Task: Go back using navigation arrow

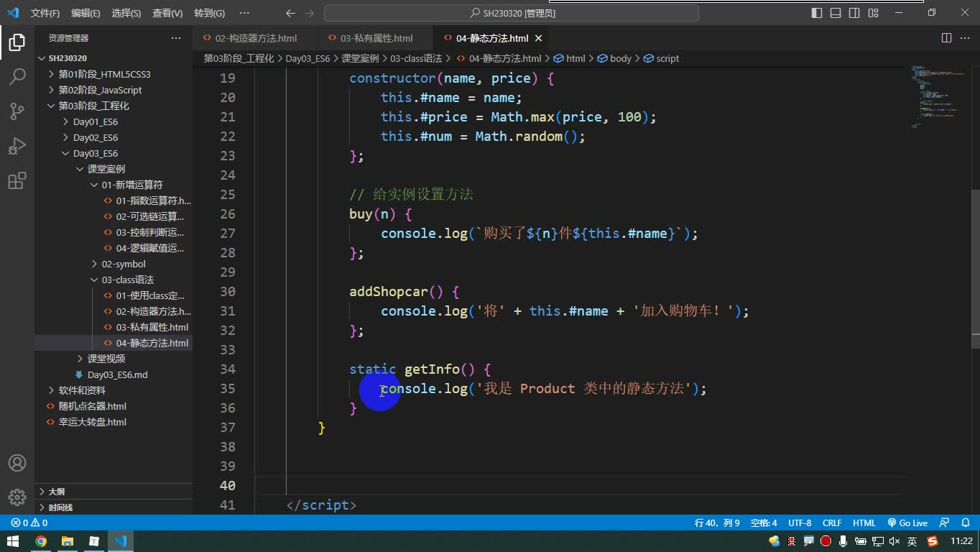Action: point(290,13)
